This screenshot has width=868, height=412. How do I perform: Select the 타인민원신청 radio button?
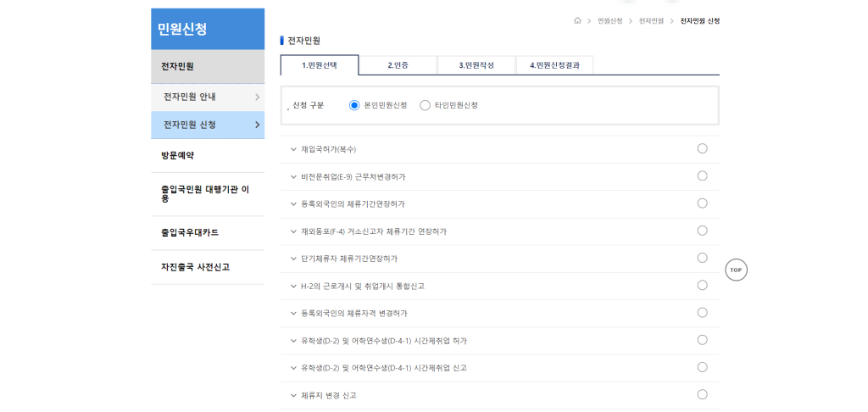point(425,105)
